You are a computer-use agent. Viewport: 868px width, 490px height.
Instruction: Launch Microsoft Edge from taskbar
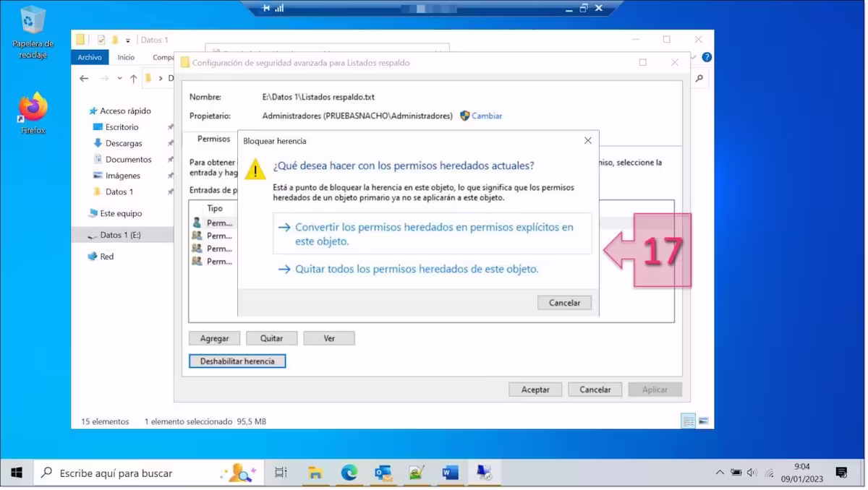[349, 473]
